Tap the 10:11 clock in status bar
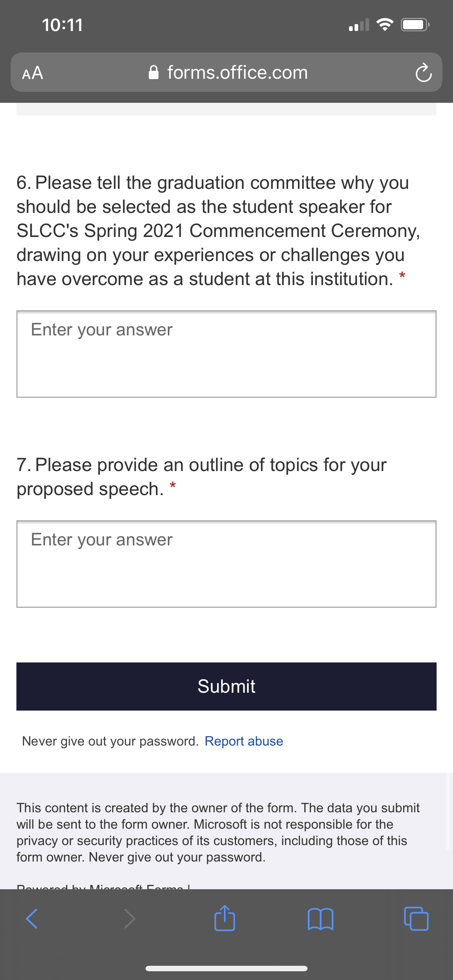This screenshot has height=980, width=453. click(x=62, y=25)
